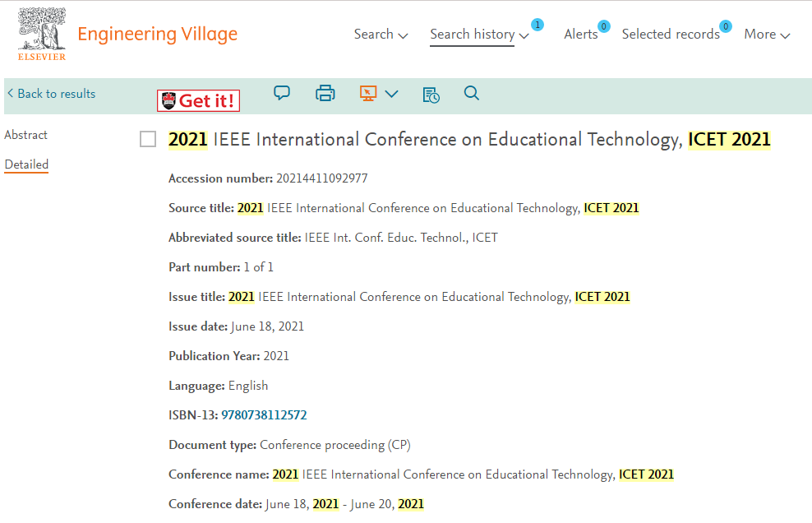
Task: Select the record checkbox beside the title
Action: [148, 139]
